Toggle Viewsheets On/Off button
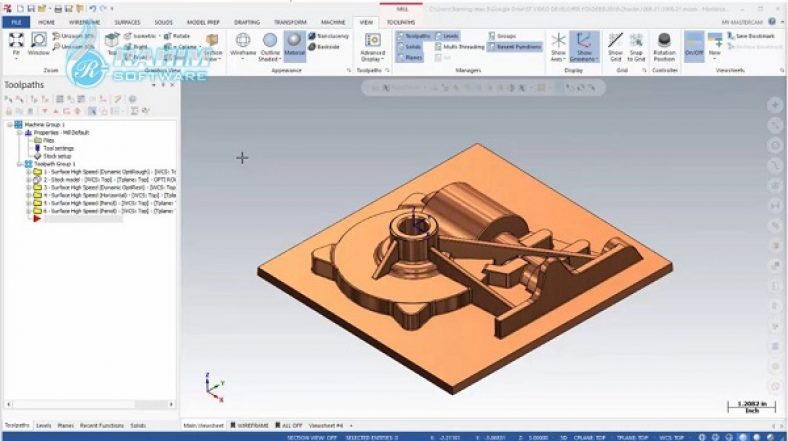Image resolution: width=788 pixels, height=441 pixels. pyautogui.click(x=694, y=46)
